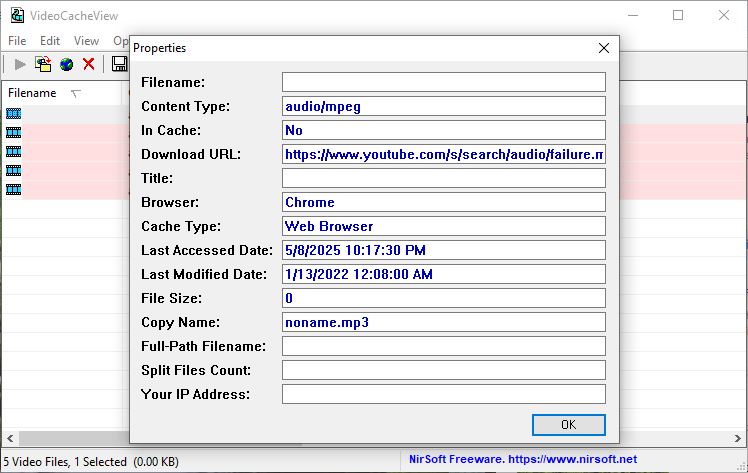Click the horizontal scrollbar left arrow
This screenshot has height=473, width=748.
coord(10,438)
